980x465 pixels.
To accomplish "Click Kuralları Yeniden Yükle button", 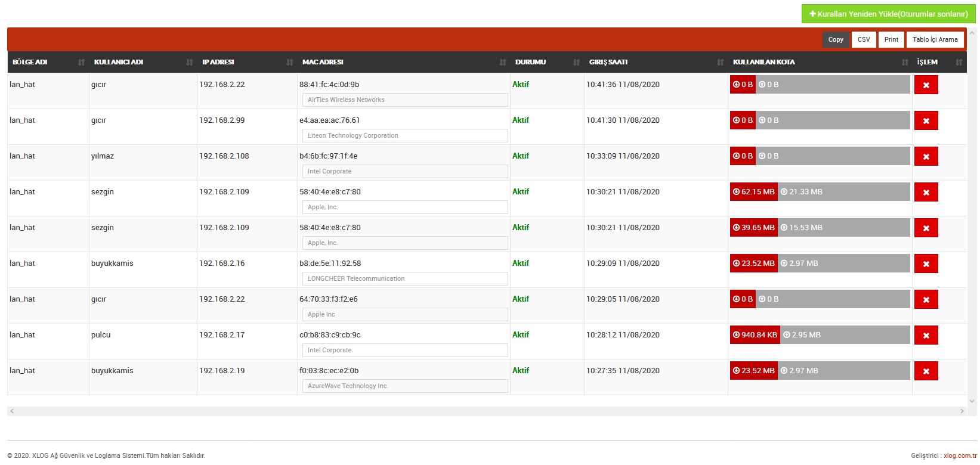I will point(888,14).
